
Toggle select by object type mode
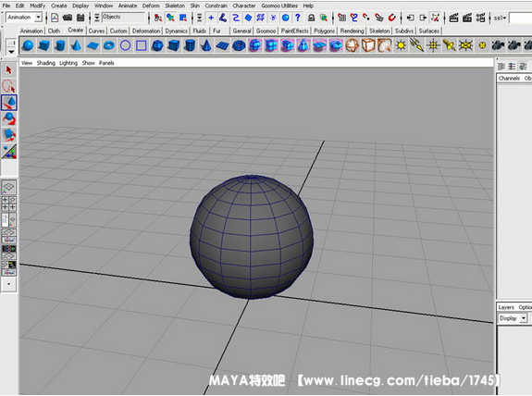(170, 18)
